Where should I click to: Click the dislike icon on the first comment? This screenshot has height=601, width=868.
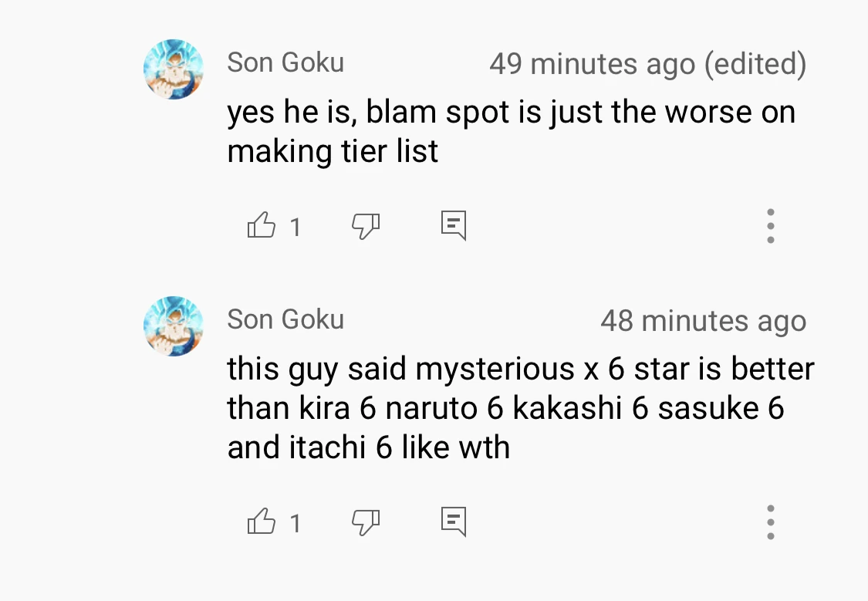[365, 226]
